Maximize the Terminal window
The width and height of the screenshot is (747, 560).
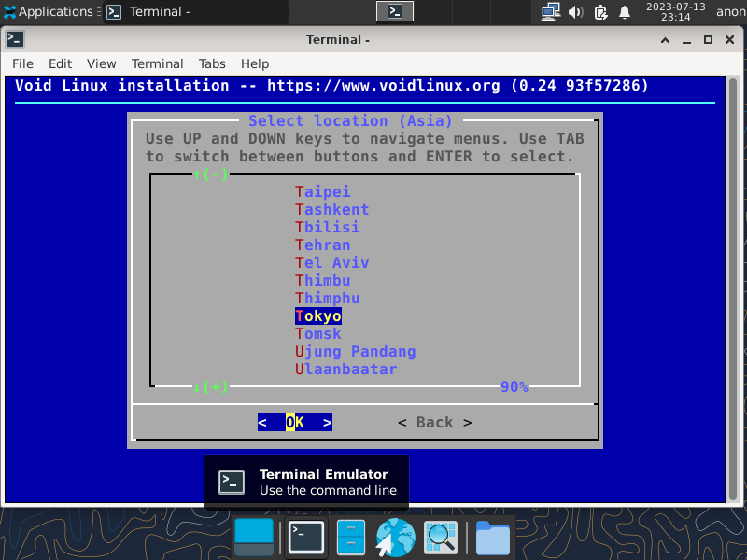pyautogui.click(x=708, y=40)
